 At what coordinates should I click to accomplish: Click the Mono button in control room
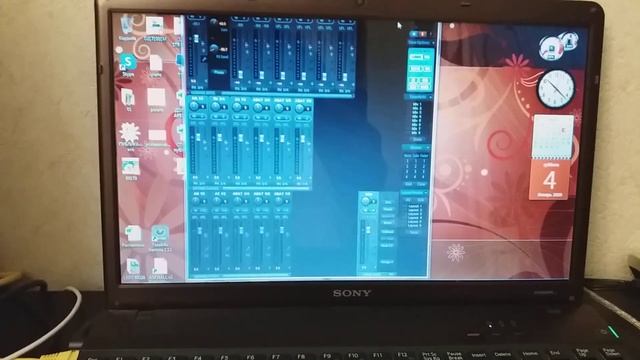click(x=388, y=222)
